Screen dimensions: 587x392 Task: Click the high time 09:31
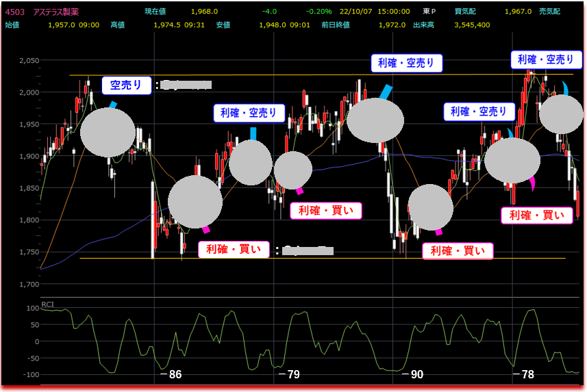(195, 25)
